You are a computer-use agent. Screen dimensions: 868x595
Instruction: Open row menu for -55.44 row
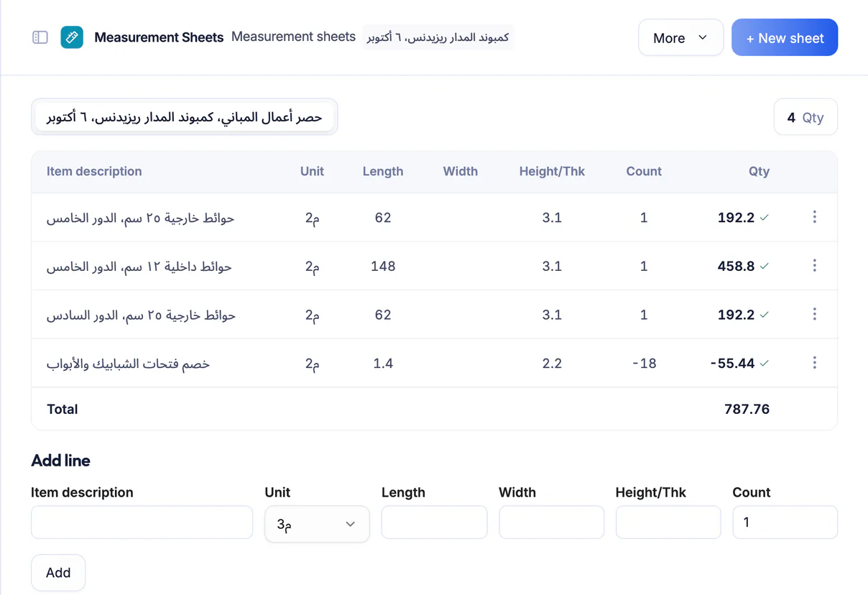(814, 363)
